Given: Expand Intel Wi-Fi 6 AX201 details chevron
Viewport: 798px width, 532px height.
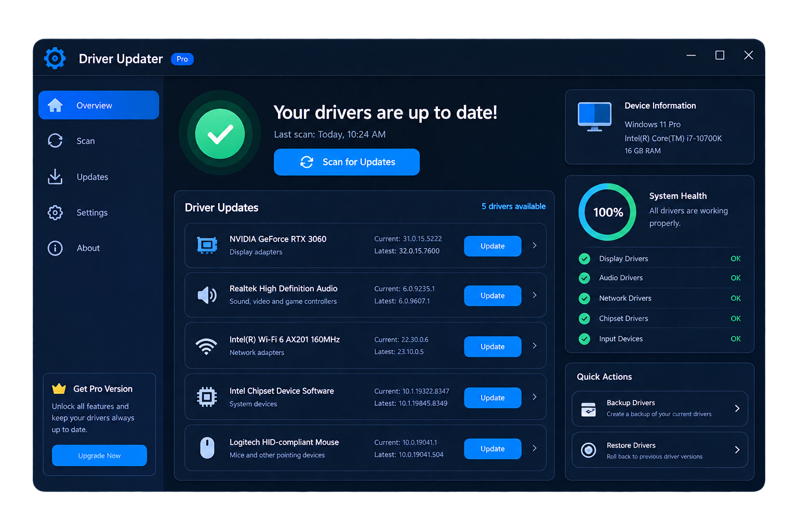Looking at the screenshot, I should (535, 345).
